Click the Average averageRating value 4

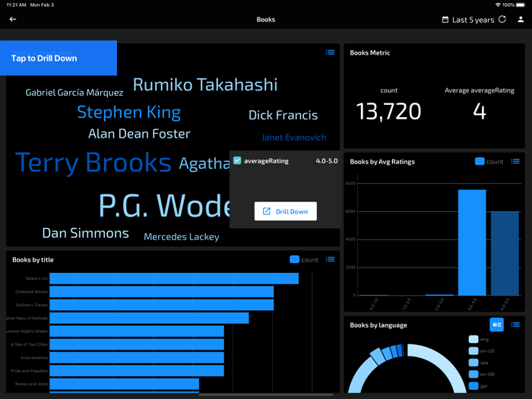click(480, 111)
